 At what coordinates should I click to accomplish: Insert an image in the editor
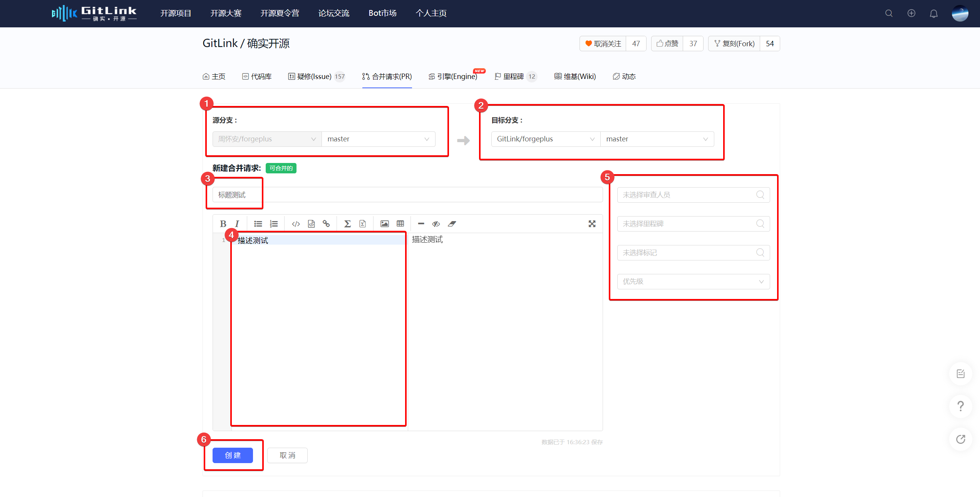pos(384,224)
